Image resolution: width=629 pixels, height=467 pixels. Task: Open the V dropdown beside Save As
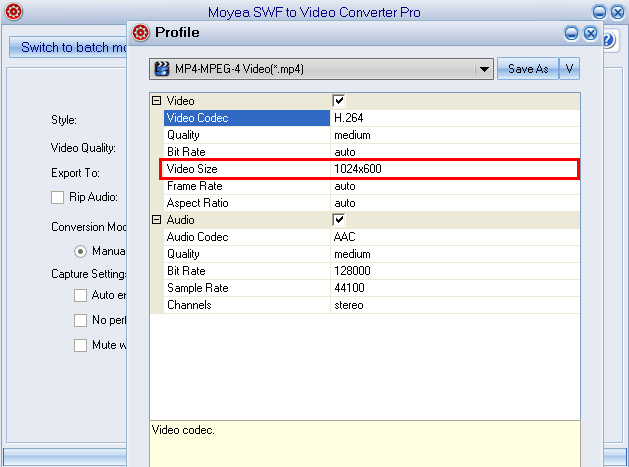click(x=569, y=69)
